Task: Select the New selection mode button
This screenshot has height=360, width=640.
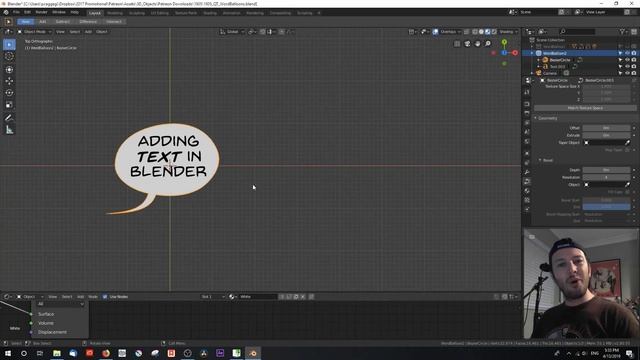Action: click(x=25, y=22)
